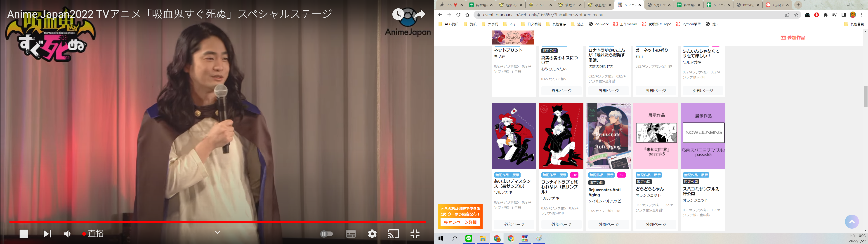Switch to the どうし tab

pyautogui.click(x=540, y=5)
